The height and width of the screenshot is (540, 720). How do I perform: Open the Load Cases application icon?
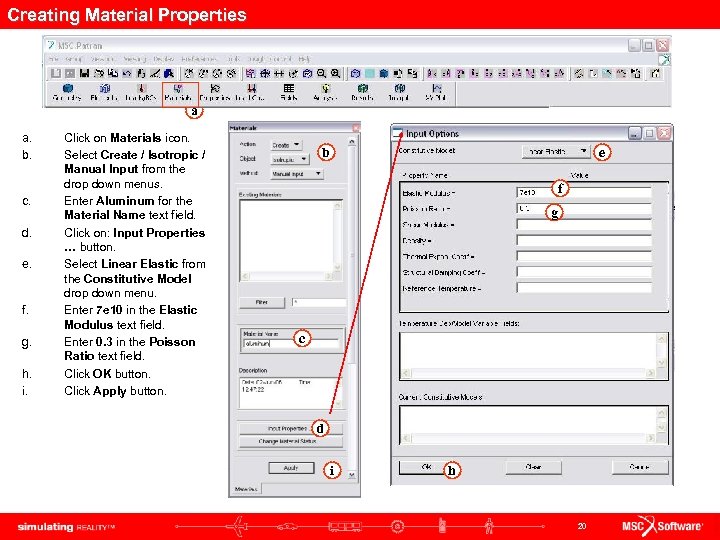click(251, 92)
